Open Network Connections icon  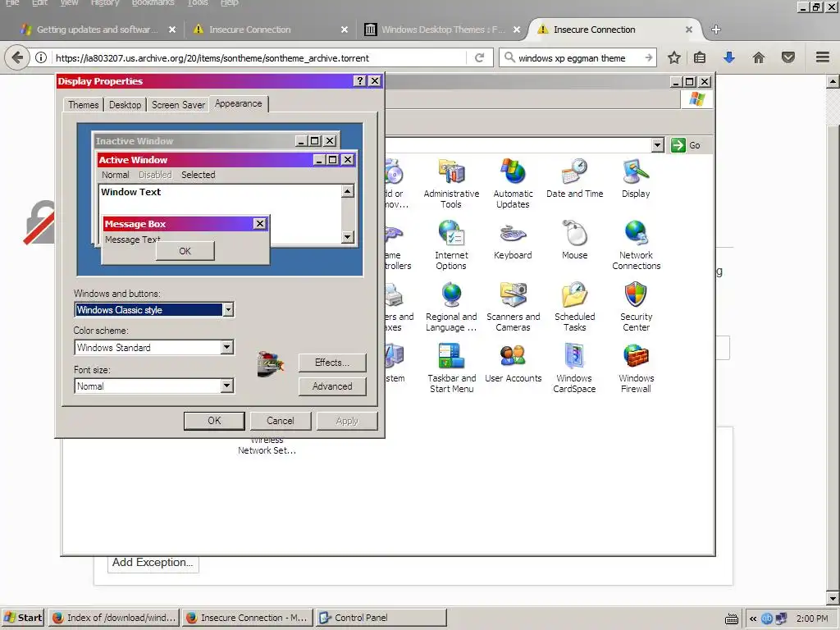point(636,244)
